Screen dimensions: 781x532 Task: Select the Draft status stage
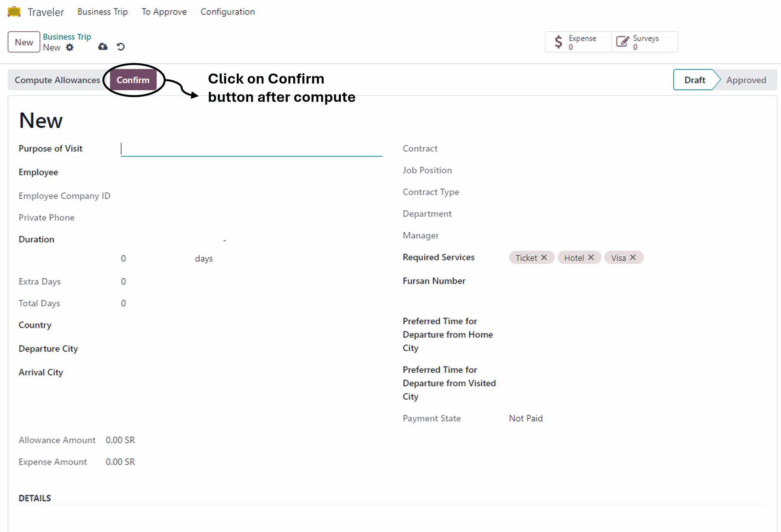point(694,80)
